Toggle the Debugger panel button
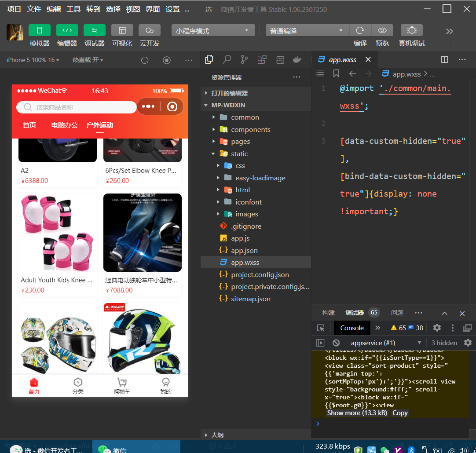Screen dimensions: 476x453 point(95,30)
